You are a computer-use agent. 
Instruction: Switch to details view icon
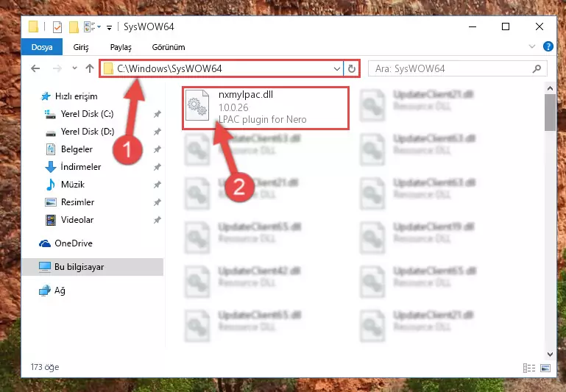point(528,368)
